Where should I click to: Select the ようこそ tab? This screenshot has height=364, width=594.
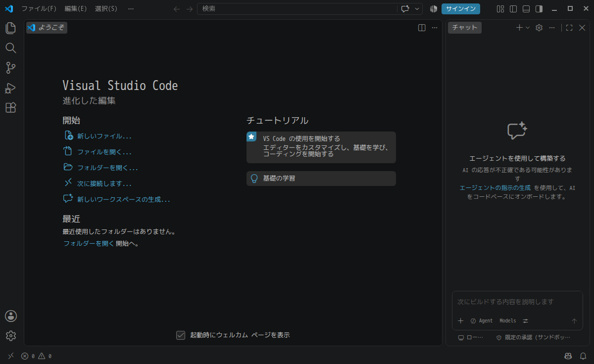[47, 28]
